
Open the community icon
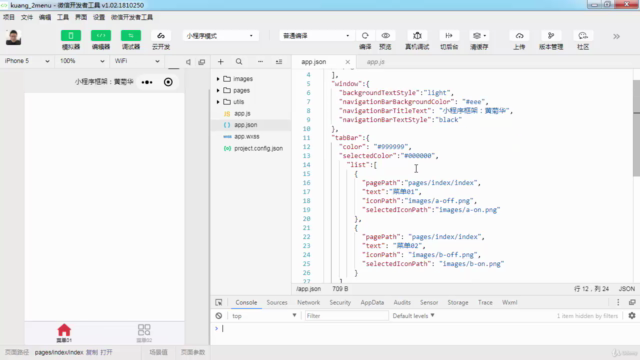click(x=583, y=36)
